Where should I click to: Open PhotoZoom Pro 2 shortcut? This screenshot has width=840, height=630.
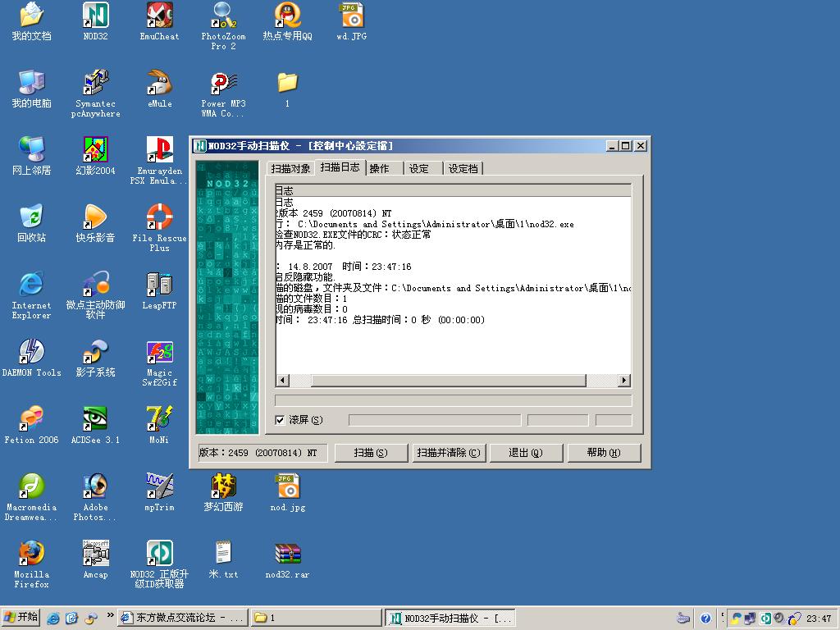coord(223,25)
